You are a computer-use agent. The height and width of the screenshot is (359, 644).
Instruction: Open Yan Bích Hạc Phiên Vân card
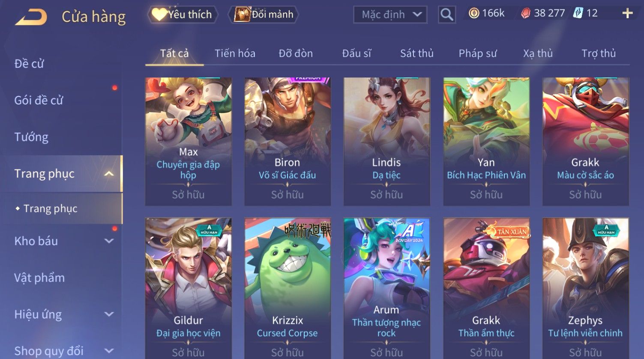486,142
